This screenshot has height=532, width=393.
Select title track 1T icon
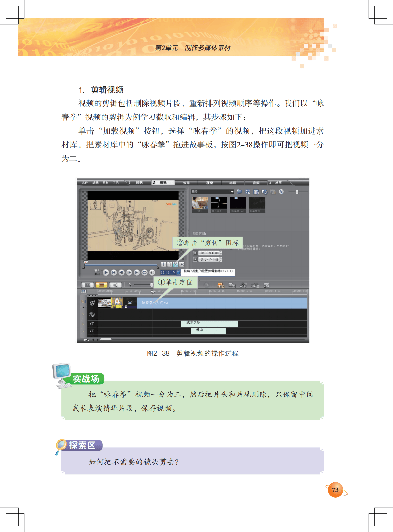coord(92,324)
